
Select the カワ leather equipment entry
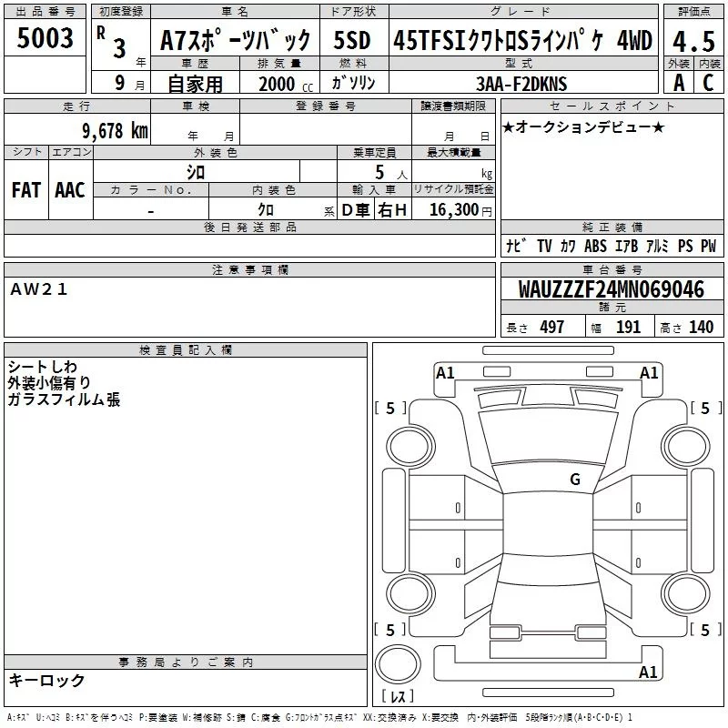[568, 246]
